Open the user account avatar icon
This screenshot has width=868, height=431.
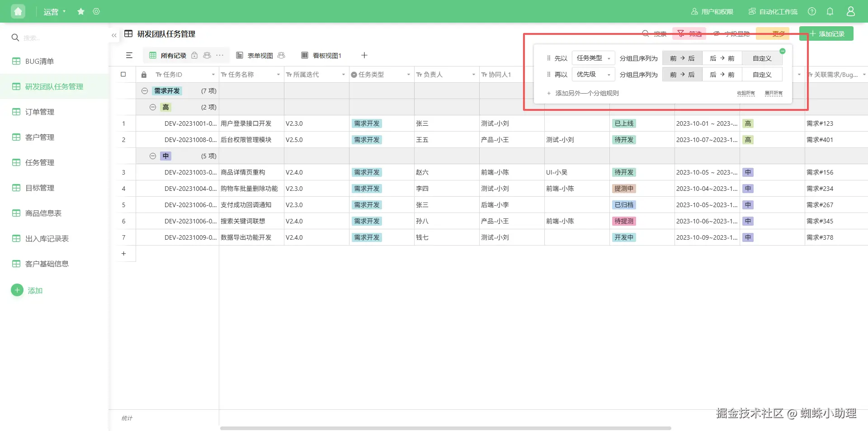851,11
